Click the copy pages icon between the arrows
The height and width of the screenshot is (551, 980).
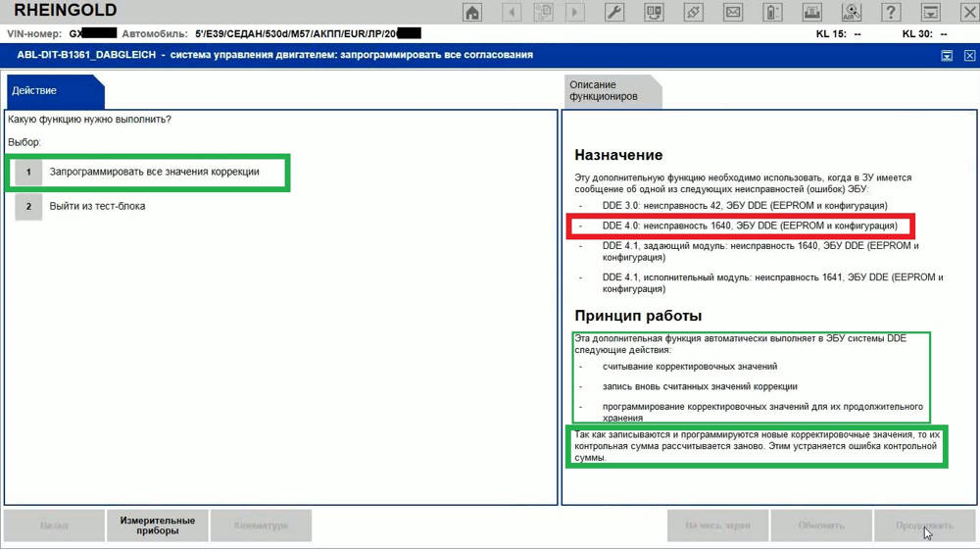pos(544,13)
